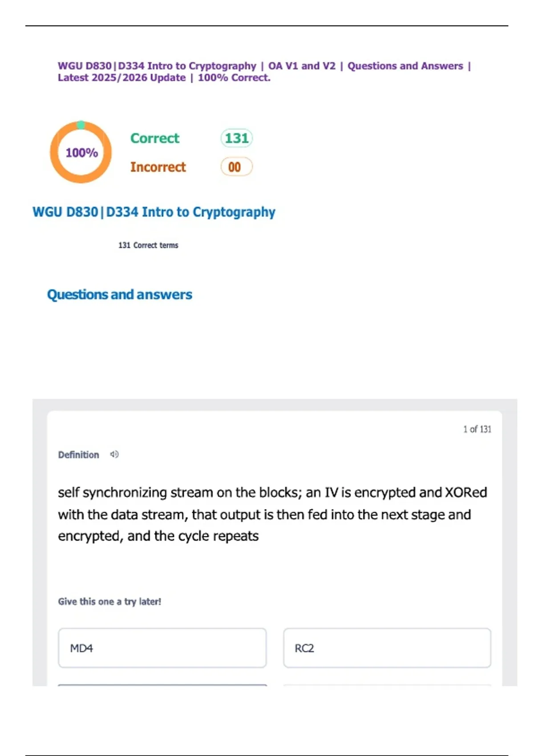The image size is (534, 756).
Task: Play the definition audio speaker icon
Action: (114, 454)
